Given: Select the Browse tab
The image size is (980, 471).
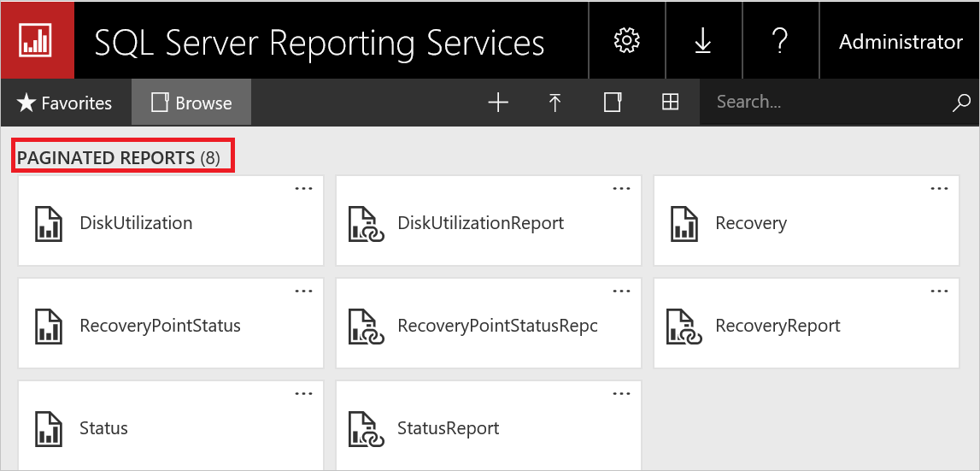Looking at the screenshot, I should click(x=191, y=103).
